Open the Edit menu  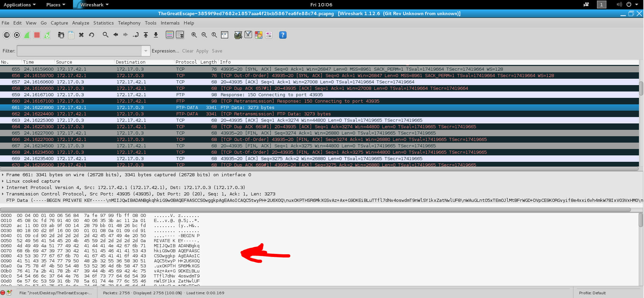(17, 23)
